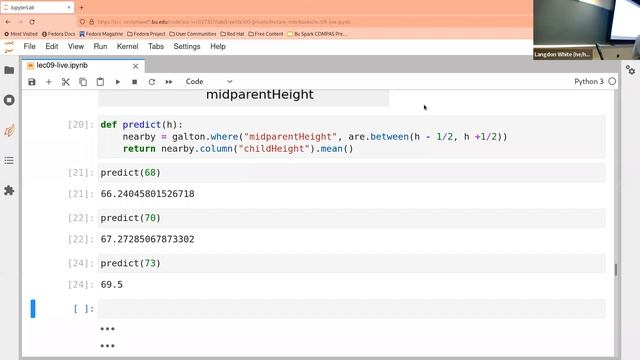Click the browser address bar URL

pyautogui.click(x=224, y=22)
